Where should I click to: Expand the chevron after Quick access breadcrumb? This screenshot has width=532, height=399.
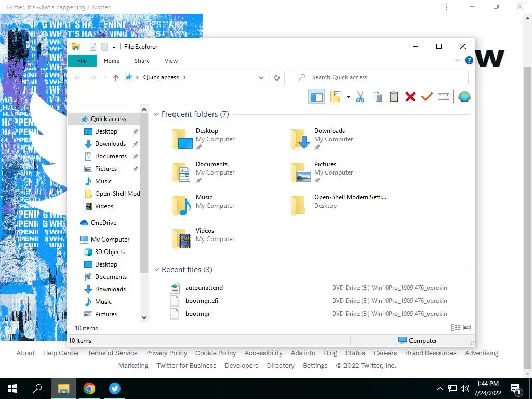184,77
